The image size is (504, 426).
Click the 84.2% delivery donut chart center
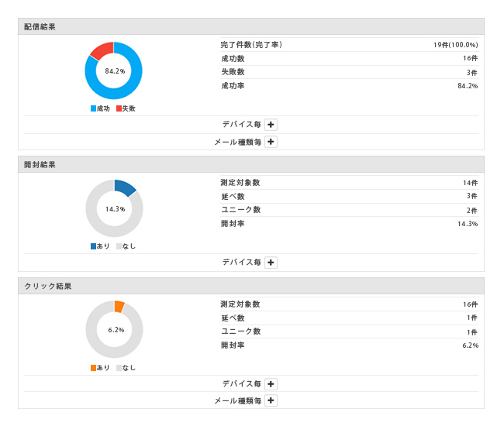pos(113,70)
